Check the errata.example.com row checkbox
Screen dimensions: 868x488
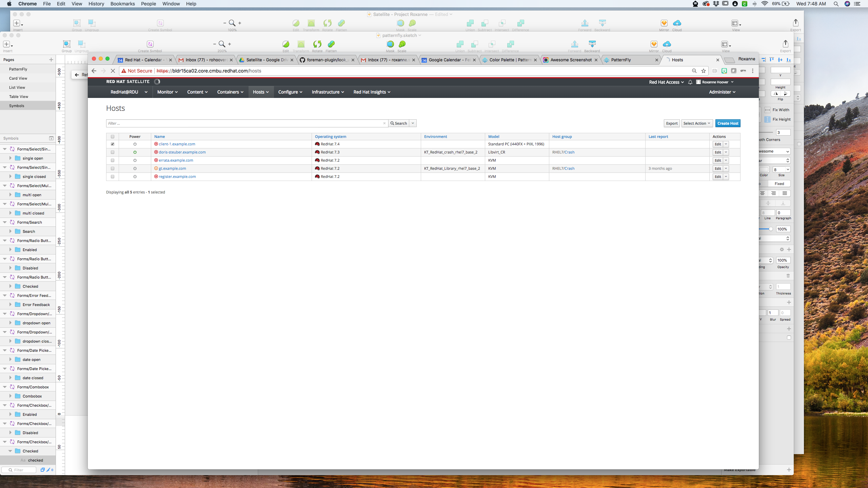113,160
